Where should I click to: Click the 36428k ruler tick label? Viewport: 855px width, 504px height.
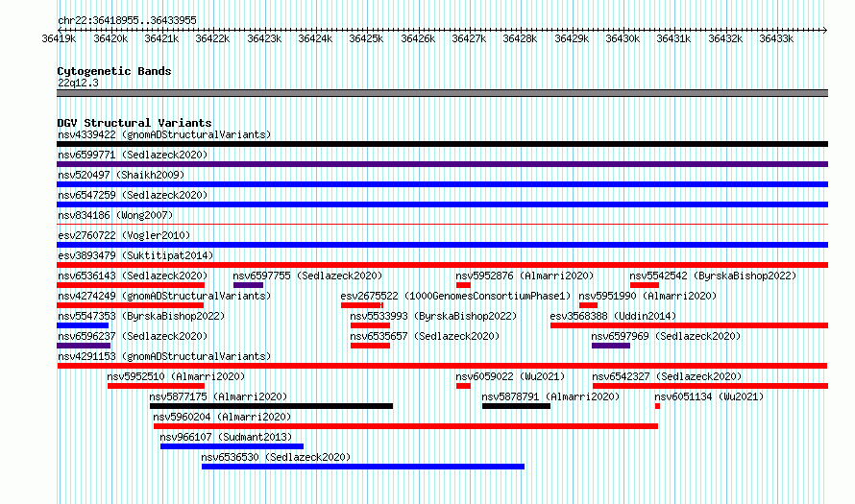tap(520, 38)
